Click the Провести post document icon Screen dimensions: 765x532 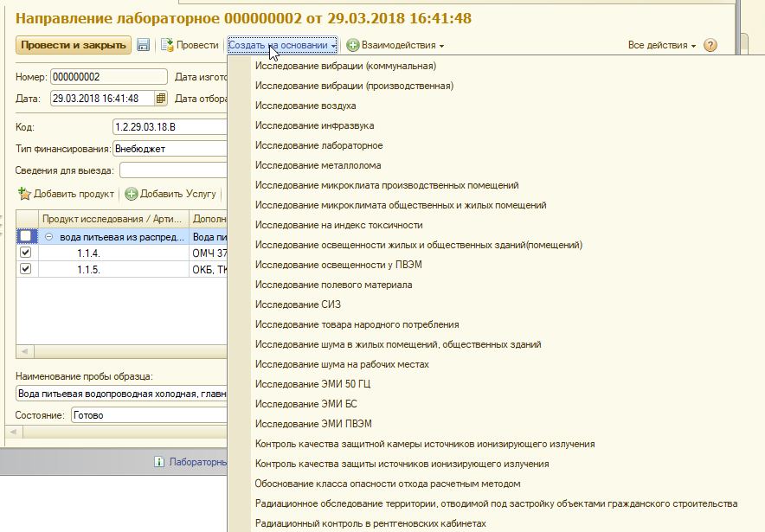pos(168,45)
